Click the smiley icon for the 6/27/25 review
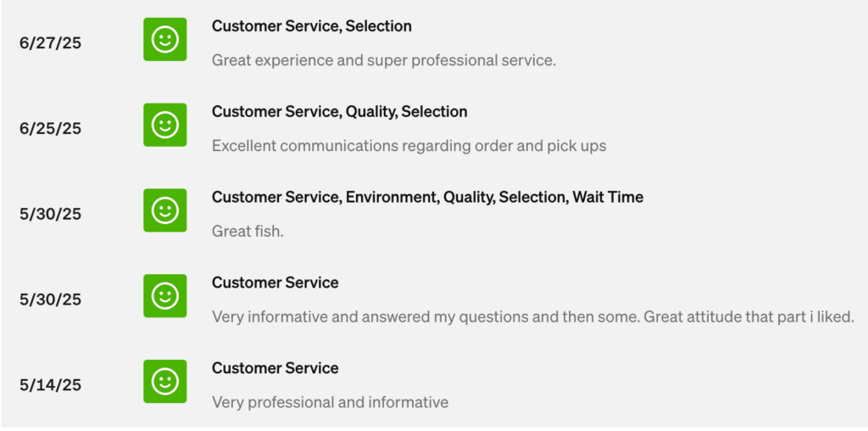The width and height of the screenshot is (868, 431). coord(164,40)
